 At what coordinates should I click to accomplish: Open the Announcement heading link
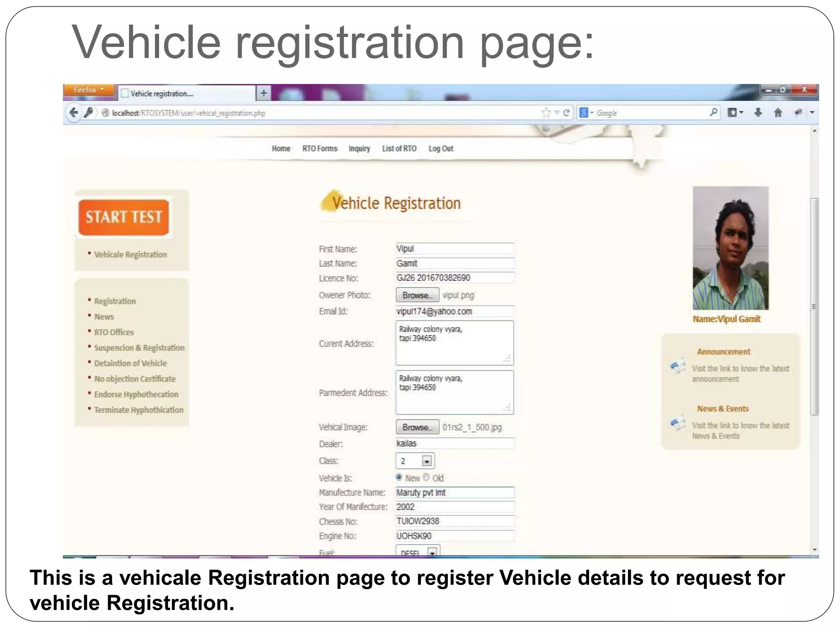[724, 352]
